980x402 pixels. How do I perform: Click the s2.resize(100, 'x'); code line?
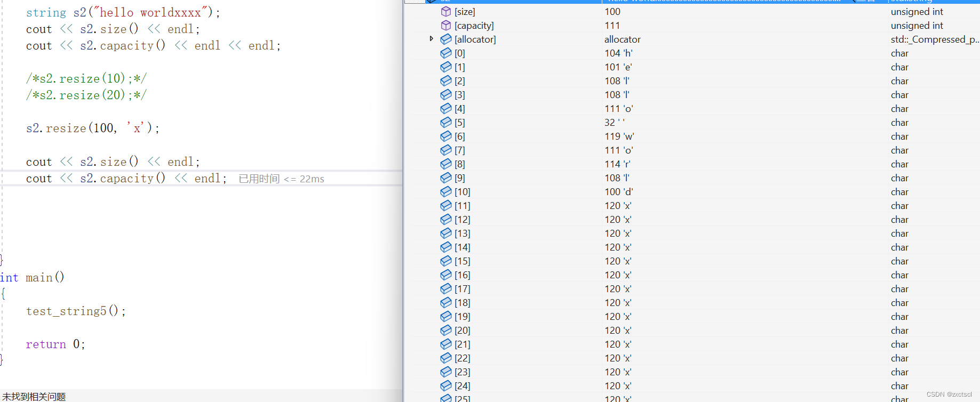click(93, 128)
